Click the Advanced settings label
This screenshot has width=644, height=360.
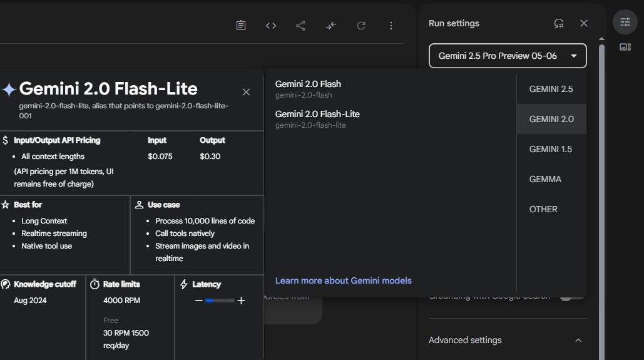coord(465,340)
